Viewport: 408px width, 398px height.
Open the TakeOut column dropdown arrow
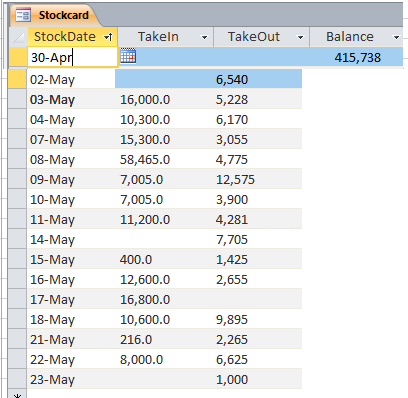click(300, 37)
